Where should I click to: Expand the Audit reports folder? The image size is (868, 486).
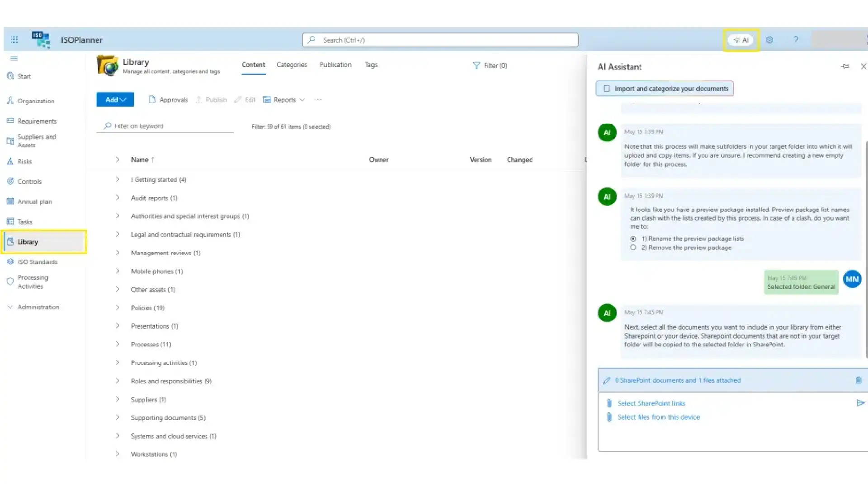point(118,198)
